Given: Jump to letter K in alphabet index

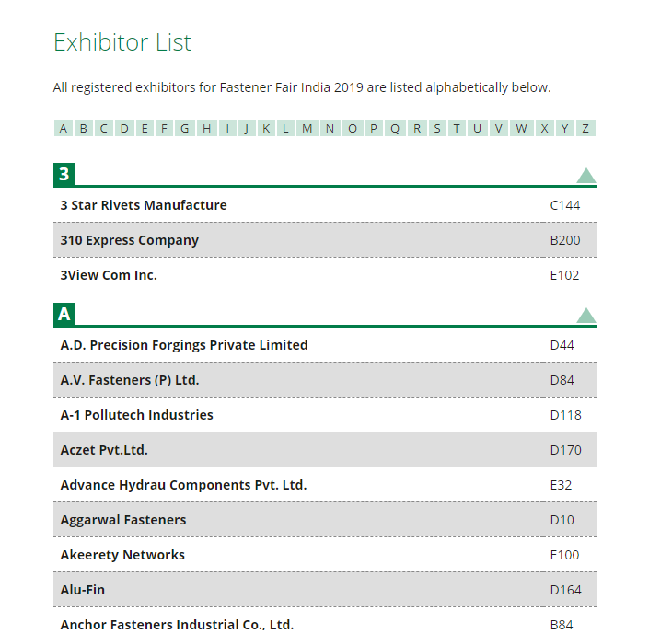Looking at the screenshot, I should click(x=266, y=128).
